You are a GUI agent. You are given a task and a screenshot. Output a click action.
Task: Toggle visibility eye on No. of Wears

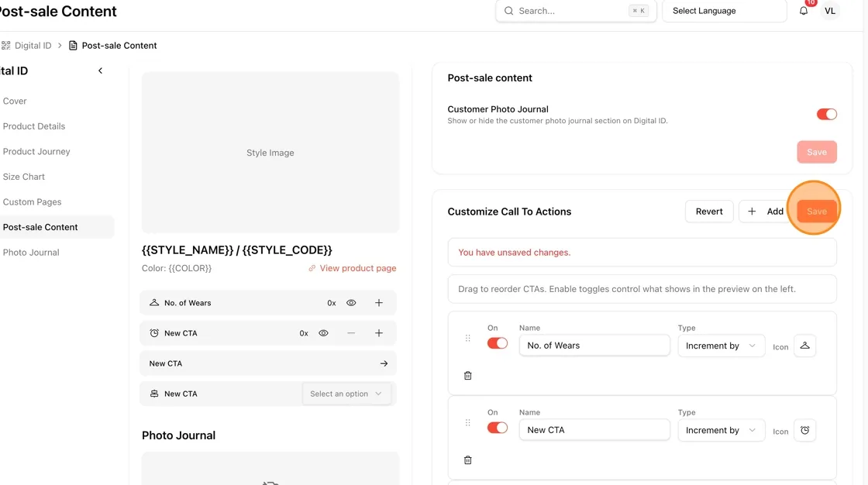351,303
